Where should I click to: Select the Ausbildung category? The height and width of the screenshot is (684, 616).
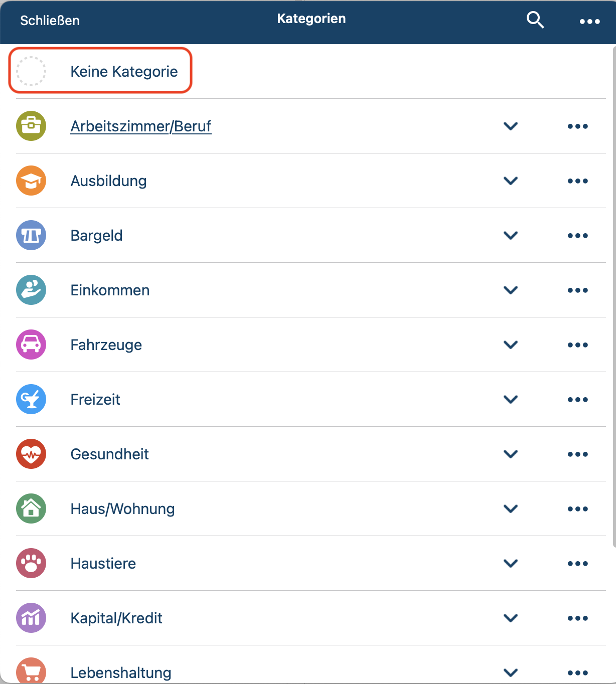tap(109, 181)
